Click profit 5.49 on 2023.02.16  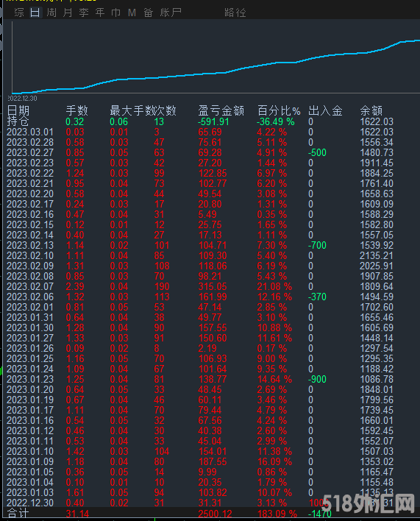click(x=207, y=214)
